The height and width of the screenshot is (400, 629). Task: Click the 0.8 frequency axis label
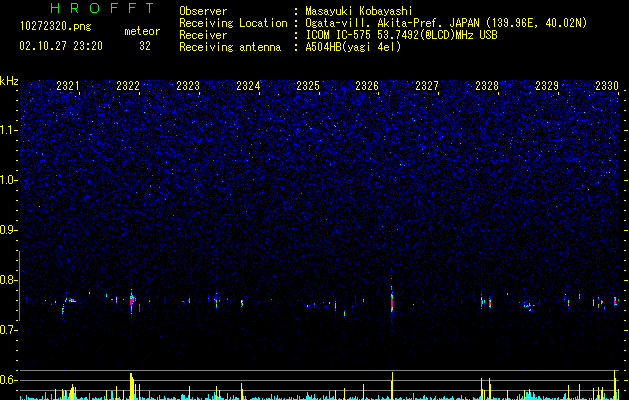click(x=8, y=280)
